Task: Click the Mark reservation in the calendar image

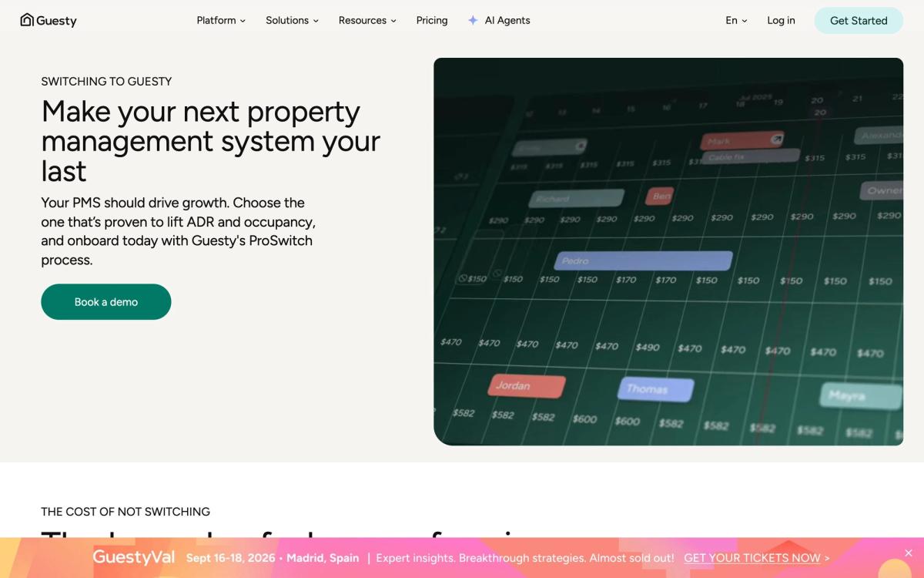Action: [743, 141]
